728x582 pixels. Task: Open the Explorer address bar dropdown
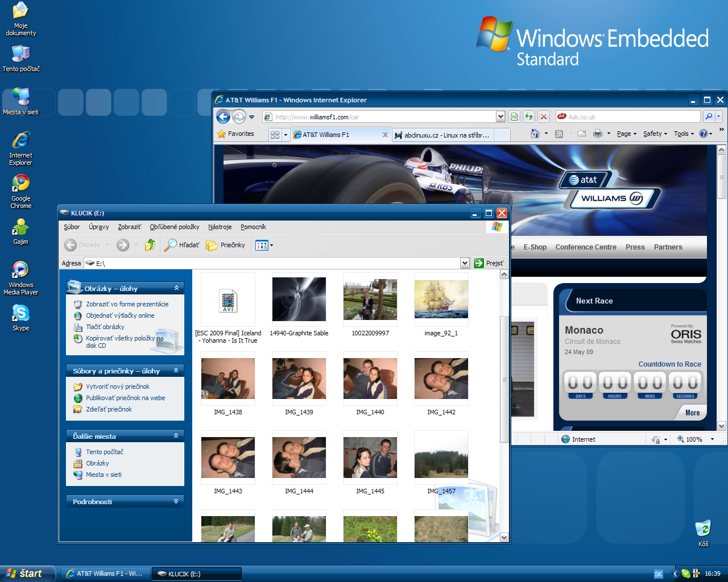465,263
